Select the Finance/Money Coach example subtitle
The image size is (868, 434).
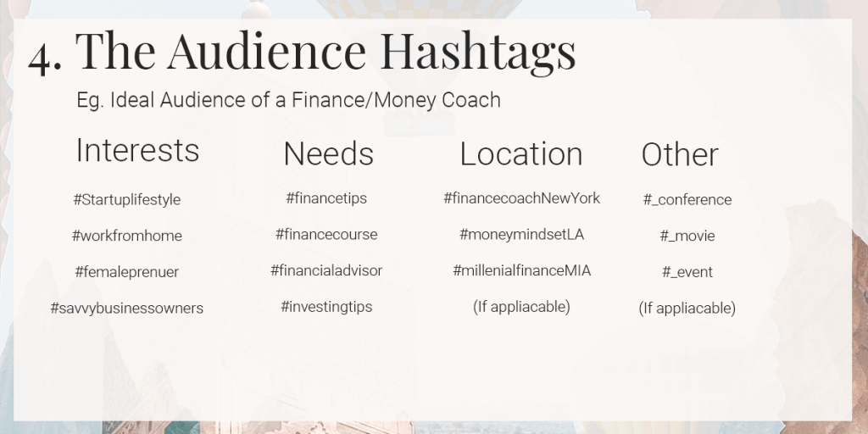(x=288, y=100)
